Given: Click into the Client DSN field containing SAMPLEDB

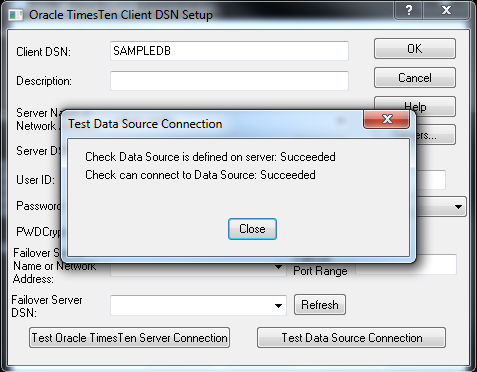Looking at the screenshot, I should coord(229,51).
